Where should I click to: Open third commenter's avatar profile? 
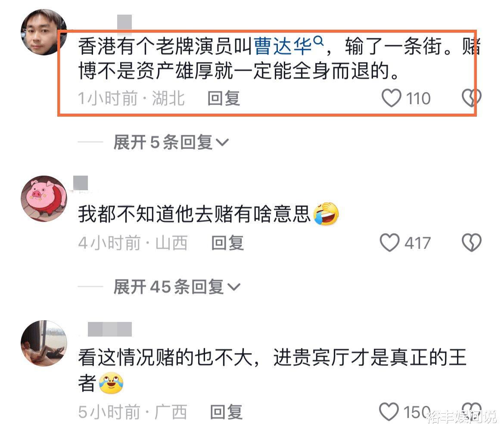[44, 343]
